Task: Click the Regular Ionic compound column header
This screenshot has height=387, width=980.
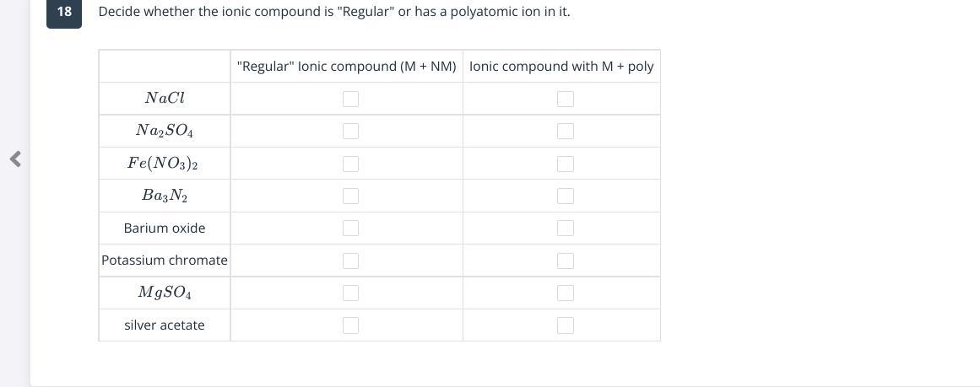Action: pos(346,67)
